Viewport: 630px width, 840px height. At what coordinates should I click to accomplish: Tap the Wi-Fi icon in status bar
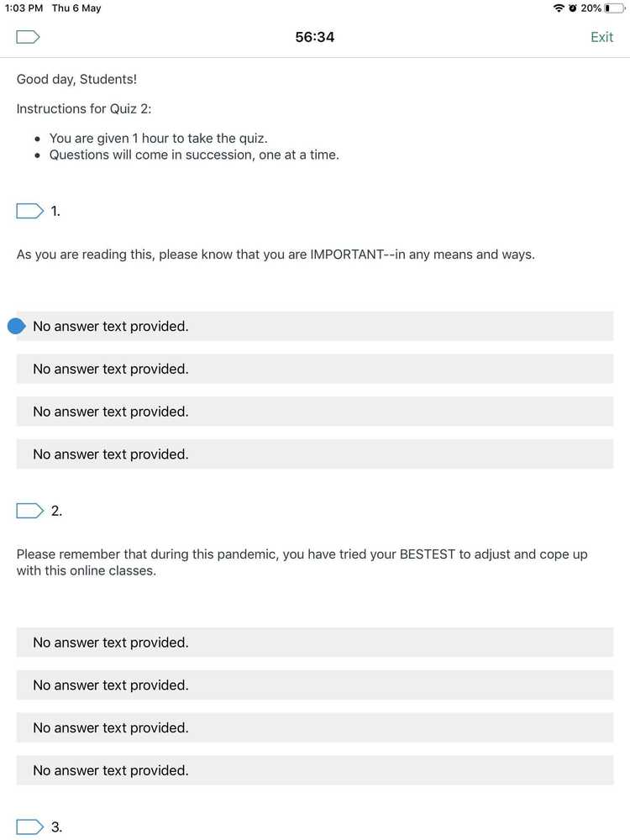(559, 8)
